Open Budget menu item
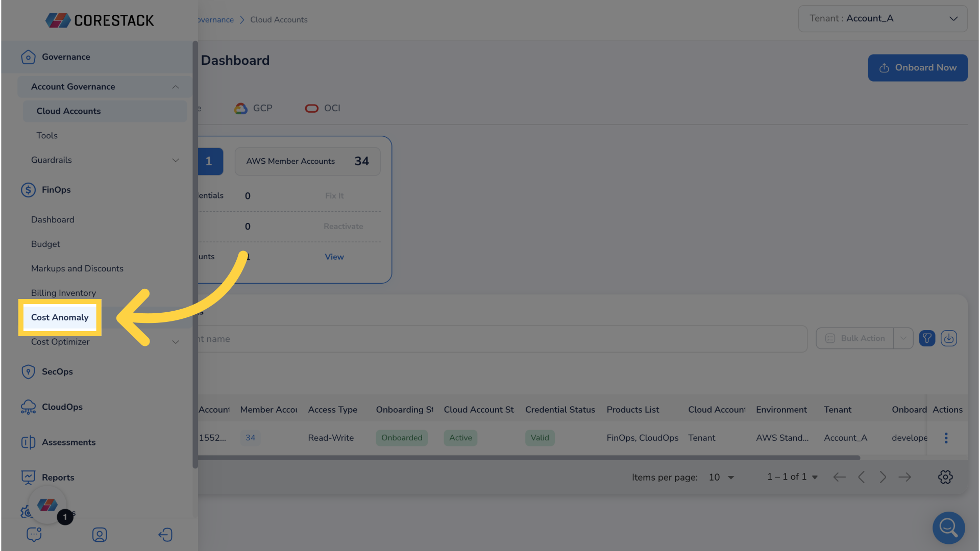980x551 pixels. click(45, 244)
